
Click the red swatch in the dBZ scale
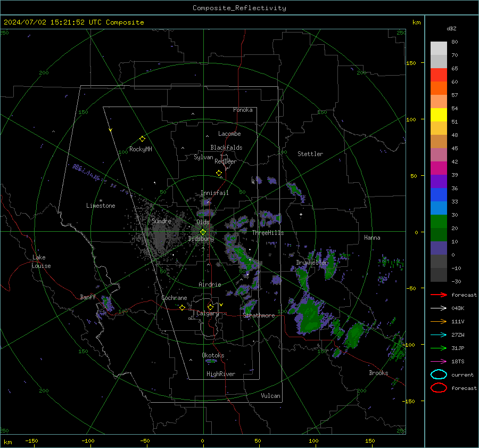(439, 75)
